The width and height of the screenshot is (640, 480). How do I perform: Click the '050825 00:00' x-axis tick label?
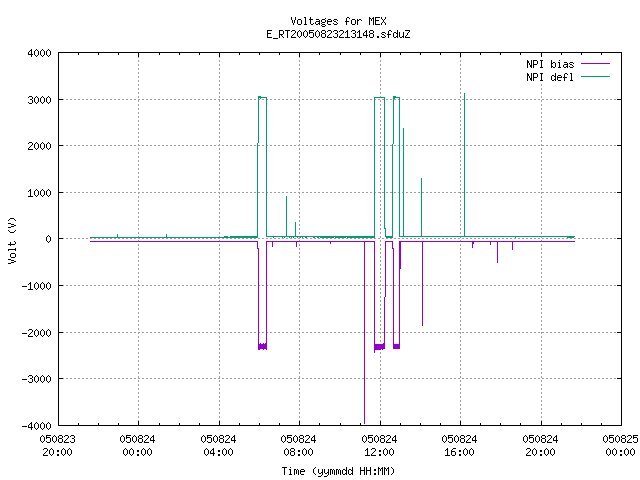[x=620, y=446]
